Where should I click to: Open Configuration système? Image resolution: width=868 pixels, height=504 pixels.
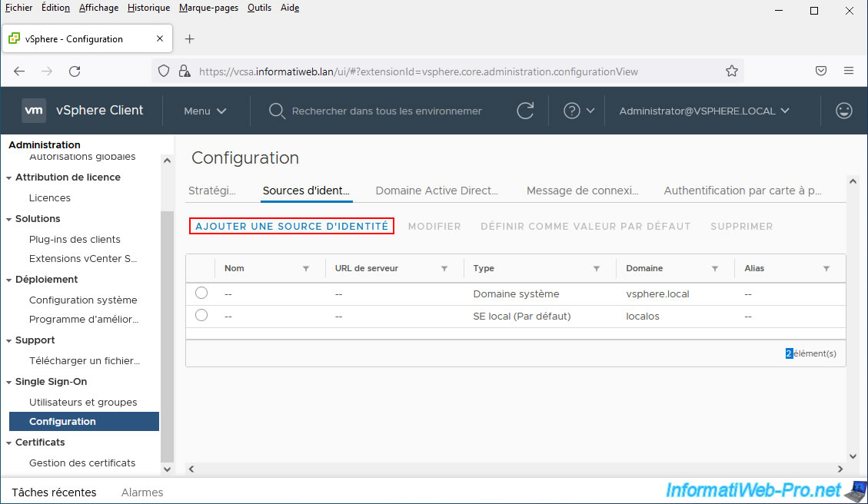(x=83, y=300)
